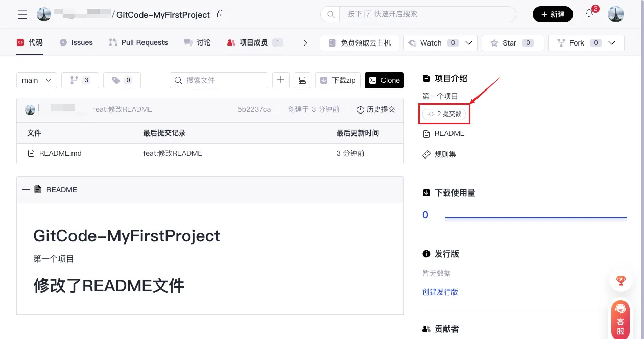Expand the main branch dropdown
This screenshot has width=644, height=339.
click(37, 80)
